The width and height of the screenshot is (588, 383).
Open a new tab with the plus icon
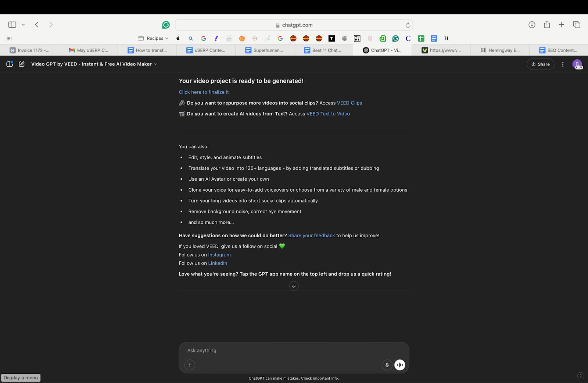point(562,25)
